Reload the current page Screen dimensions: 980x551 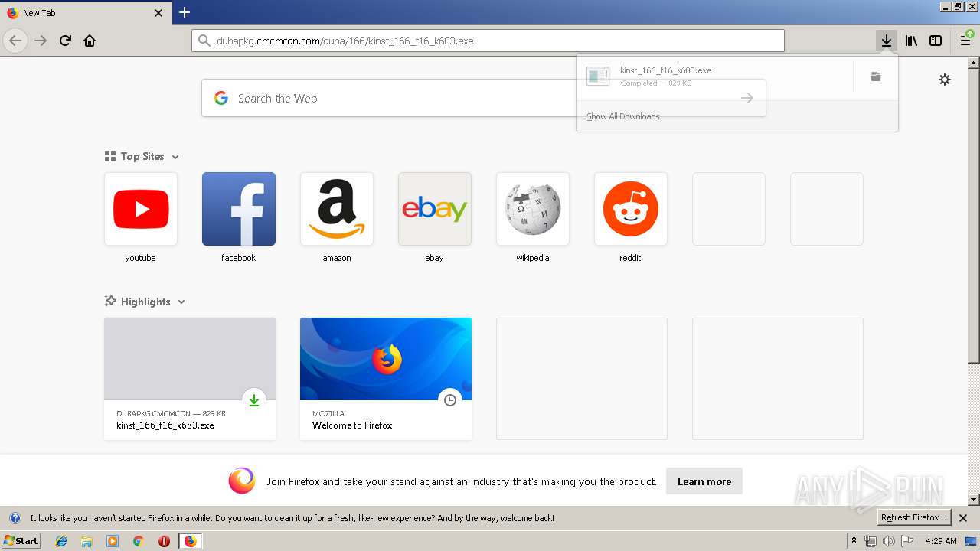(x=65, y=41)
